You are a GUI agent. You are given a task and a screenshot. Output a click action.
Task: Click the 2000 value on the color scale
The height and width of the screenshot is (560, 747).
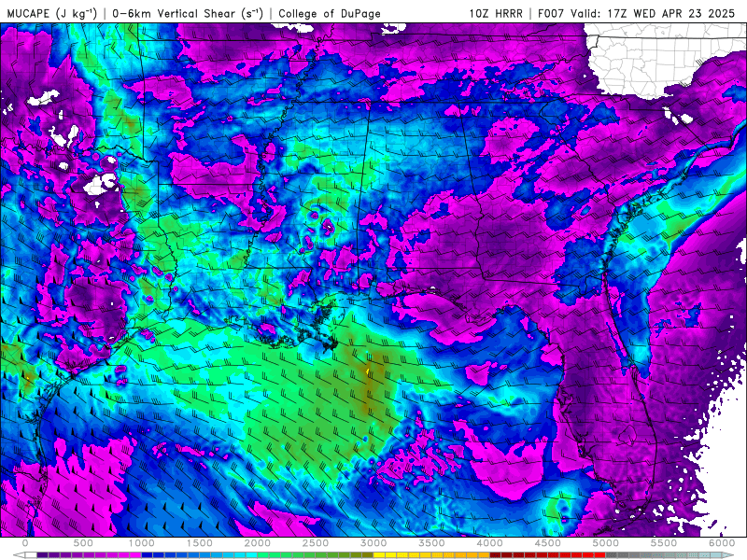coord(258,543)
